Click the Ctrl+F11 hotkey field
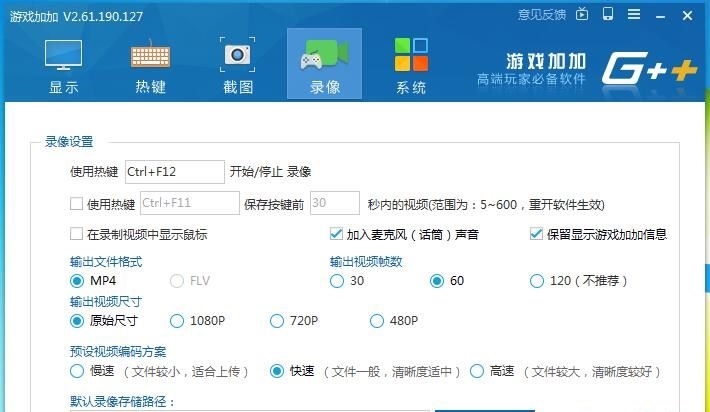Screen dimensions: 710x412 [190, 203]
